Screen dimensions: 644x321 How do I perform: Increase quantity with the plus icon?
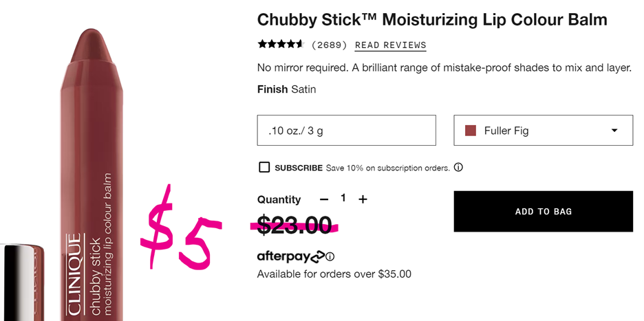tap(363, 199)
